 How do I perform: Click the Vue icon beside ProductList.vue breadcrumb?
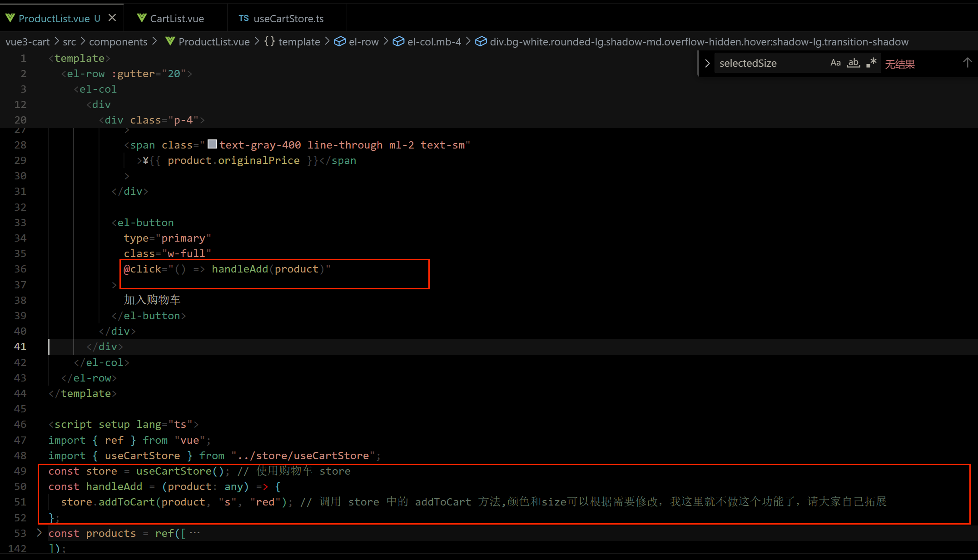(x=170, y=41)
